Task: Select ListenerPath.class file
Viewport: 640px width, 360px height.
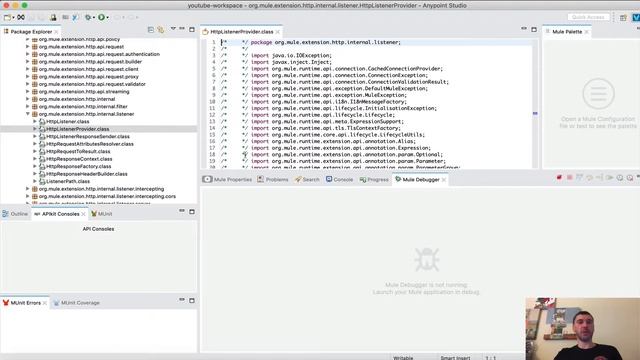Action: tap(68, 181)
